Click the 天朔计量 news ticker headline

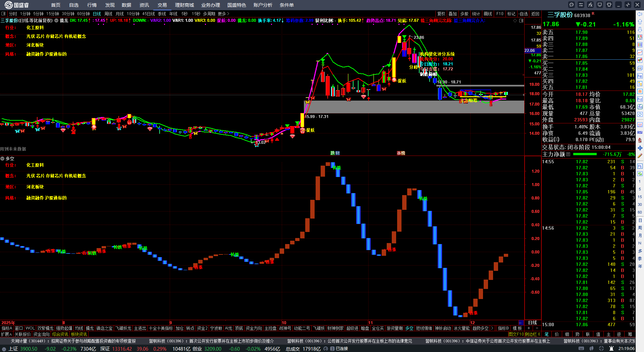[x=73, y=341]
